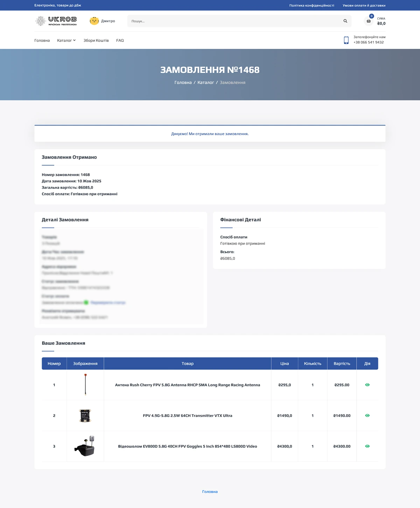Open the shopping cart basket icon
Screen dimensions: 420x508
[x=369, y=21]
